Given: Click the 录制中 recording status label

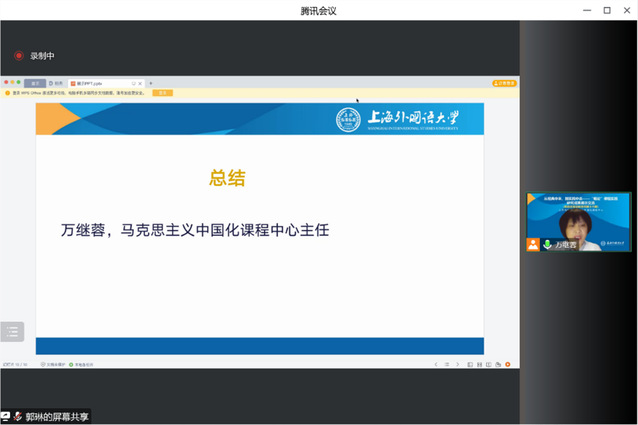Looking at the screenshot, I should [x=42, y=56].
